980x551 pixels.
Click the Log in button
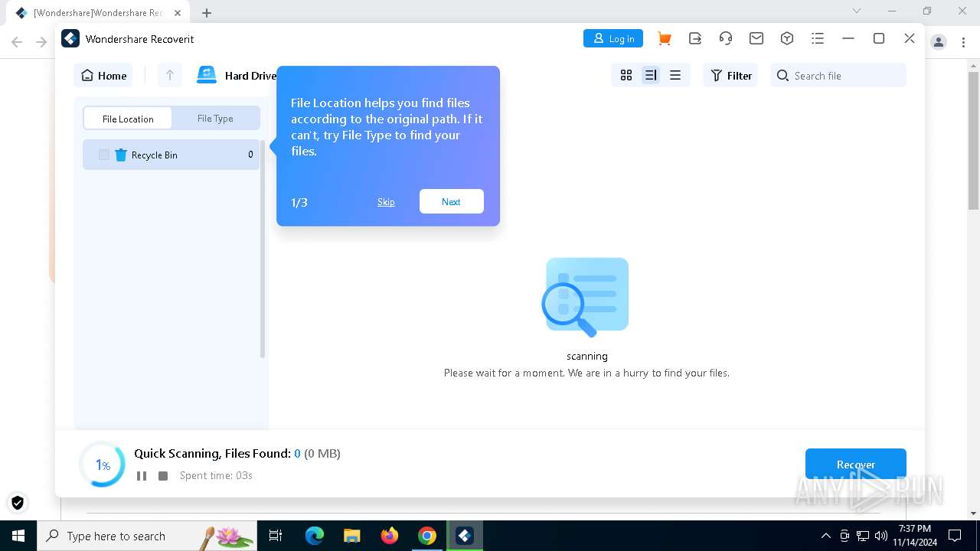tap(613, 38)
